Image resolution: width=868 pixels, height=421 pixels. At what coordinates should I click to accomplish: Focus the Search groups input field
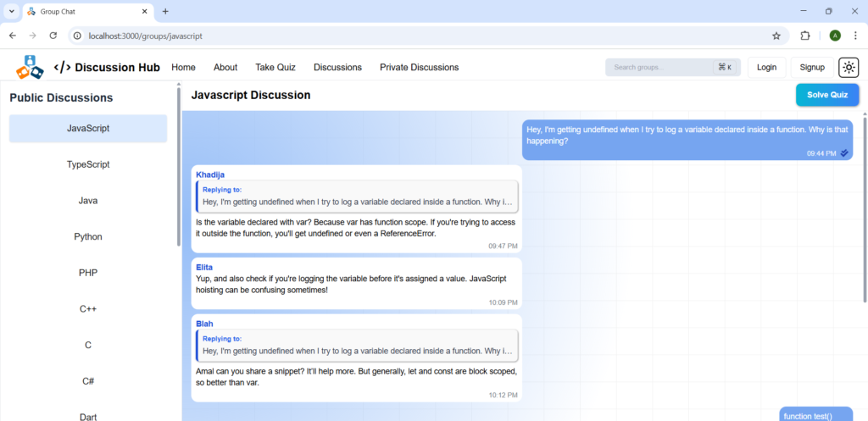pos(661,68)
